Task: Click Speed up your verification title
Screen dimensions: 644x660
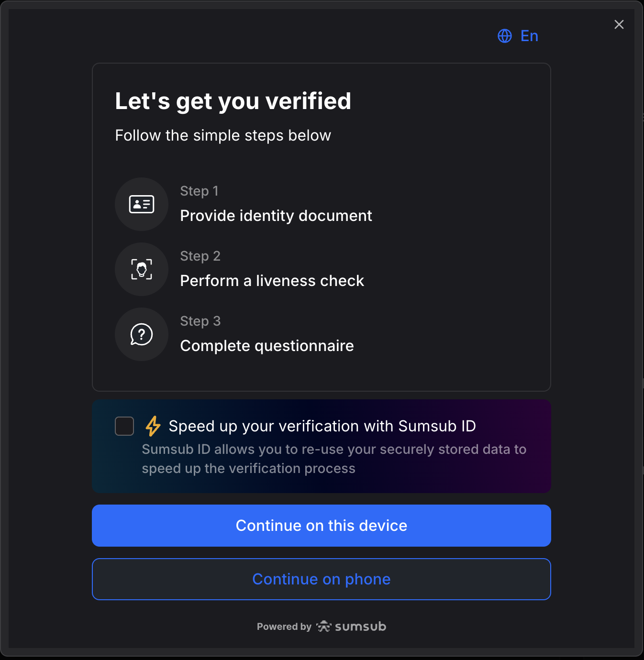Action: coord(322,426)
